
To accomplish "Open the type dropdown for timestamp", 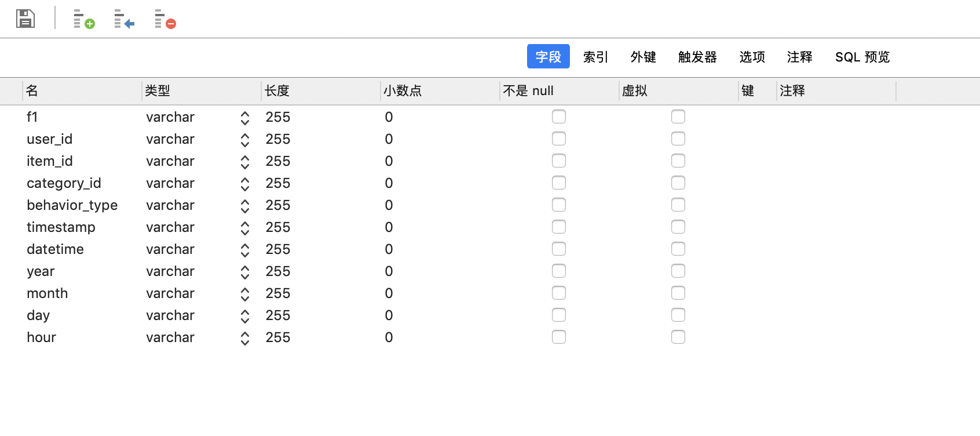I will pos(245,228).
